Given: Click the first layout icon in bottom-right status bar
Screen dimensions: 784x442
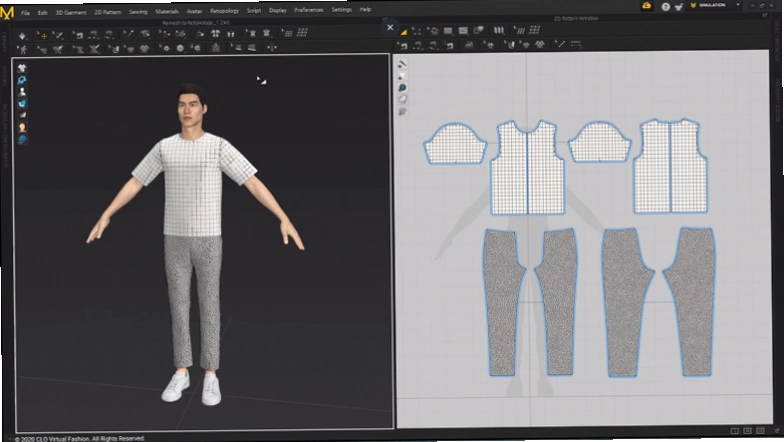Looking at the screenshot, I should [x=734, y=431].
